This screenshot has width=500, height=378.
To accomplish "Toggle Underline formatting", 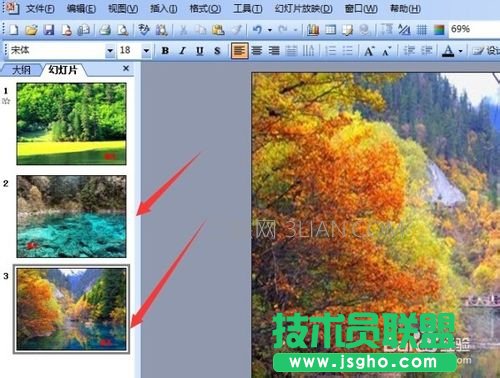I will (200, 51).
